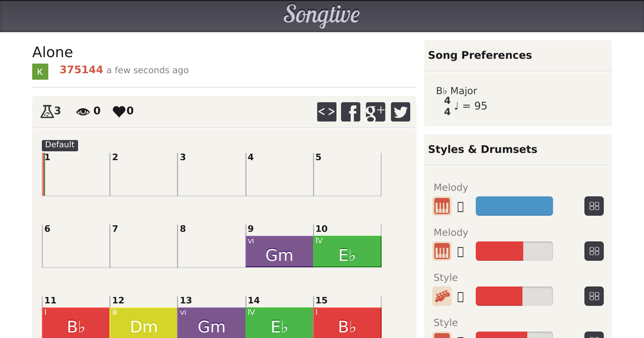Image resolution: width=644 pixels, height=338 pixels.
Task: Open pattern grid for the second Melody
Action: tap(594, 251)
